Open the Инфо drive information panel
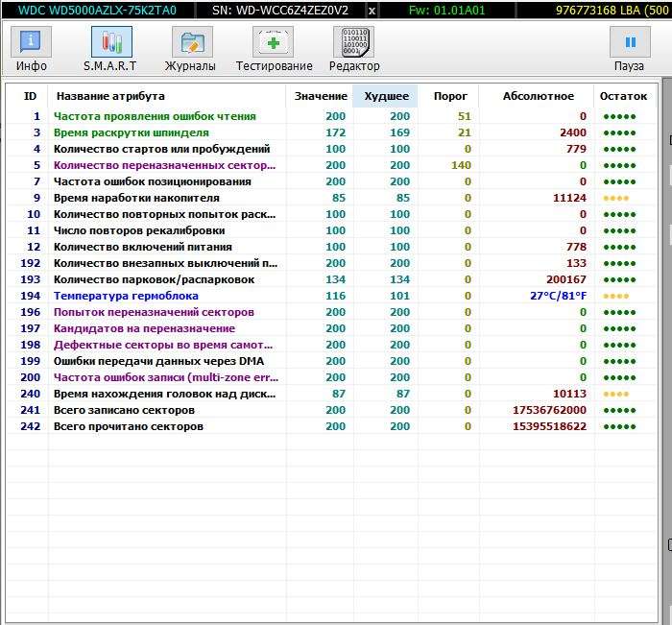The image size is (672, 625). click(x=31, y=42)
